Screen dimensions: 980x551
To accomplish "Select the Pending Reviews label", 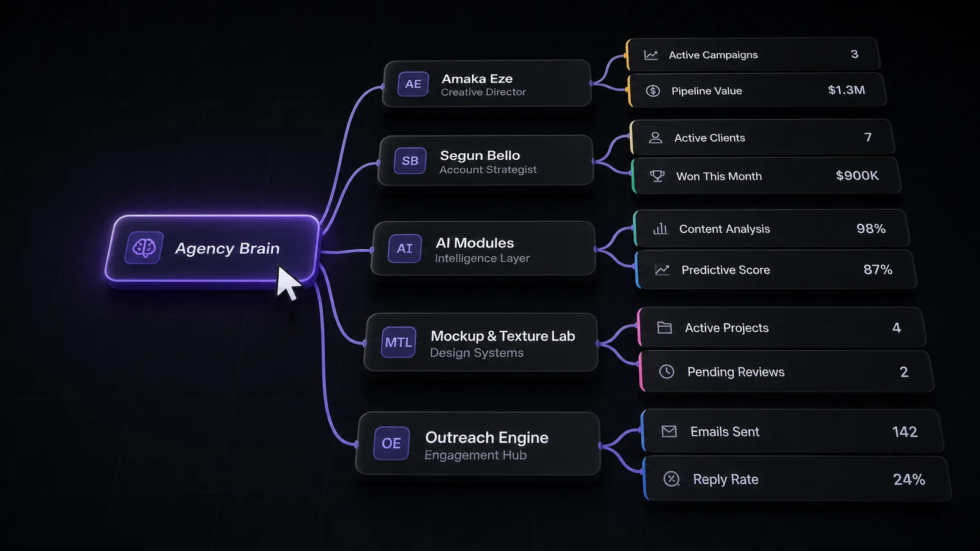I will [x=736, y=372].
